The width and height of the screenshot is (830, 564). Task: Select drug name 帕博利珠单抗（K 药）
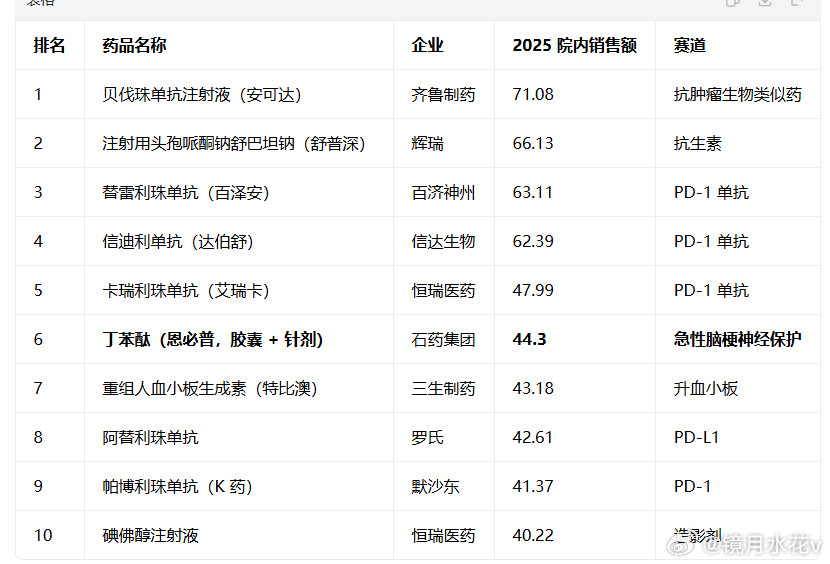(177, 487)
